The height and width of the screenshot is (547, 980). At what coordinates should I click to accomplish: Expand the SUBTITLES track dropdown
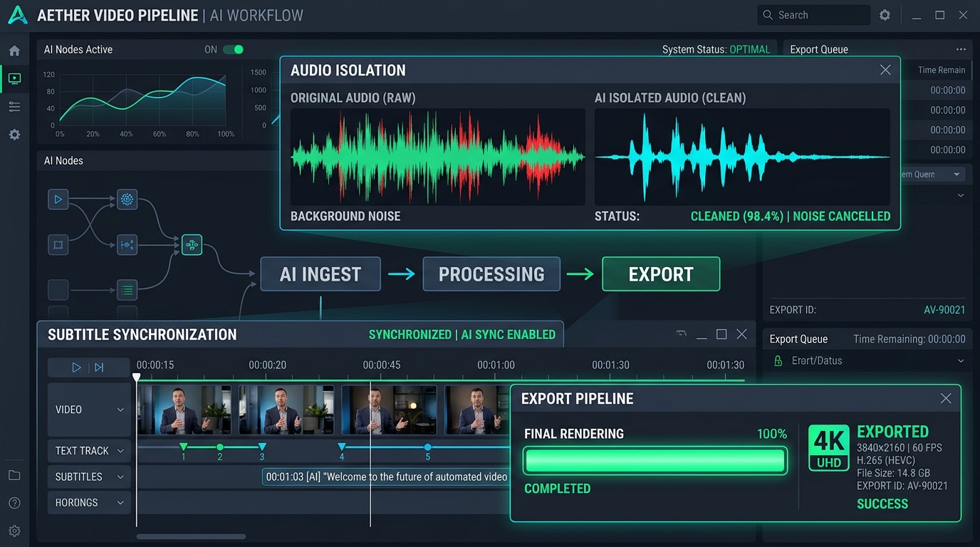120,477
